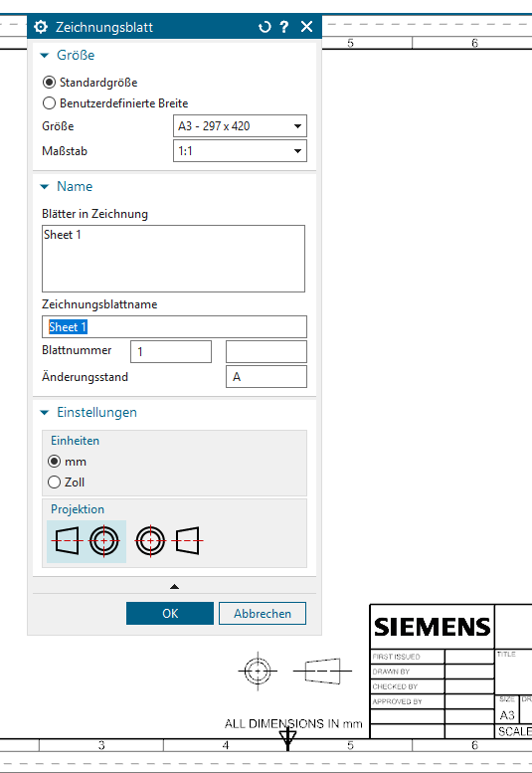Click the Zeichnungsblattname text field

click(x=174, y=327)
